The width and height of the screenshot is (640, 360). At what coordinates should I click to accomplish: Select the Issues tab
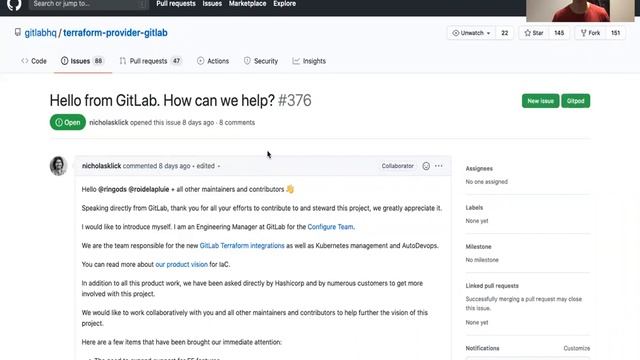point(82,61)
